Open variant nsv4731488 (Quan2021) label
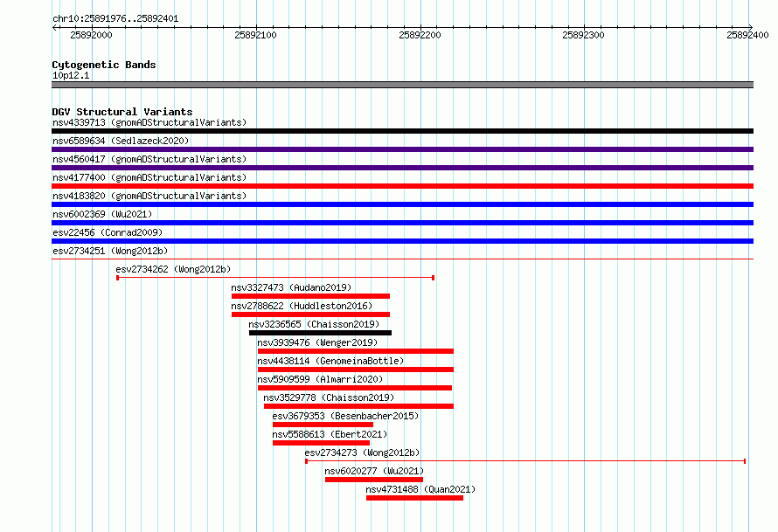This screenshot has width=778, height=532. pyautogui.click(x=420, y=489)
